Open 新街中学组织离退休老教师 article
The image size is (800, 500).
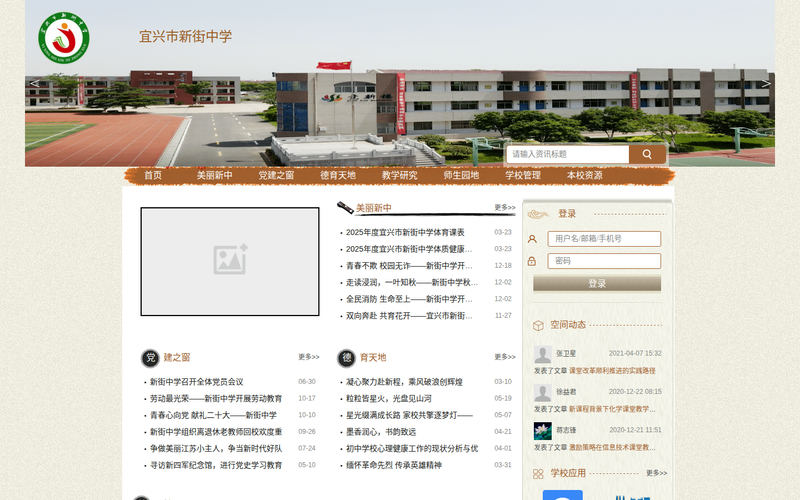point(216,432)
